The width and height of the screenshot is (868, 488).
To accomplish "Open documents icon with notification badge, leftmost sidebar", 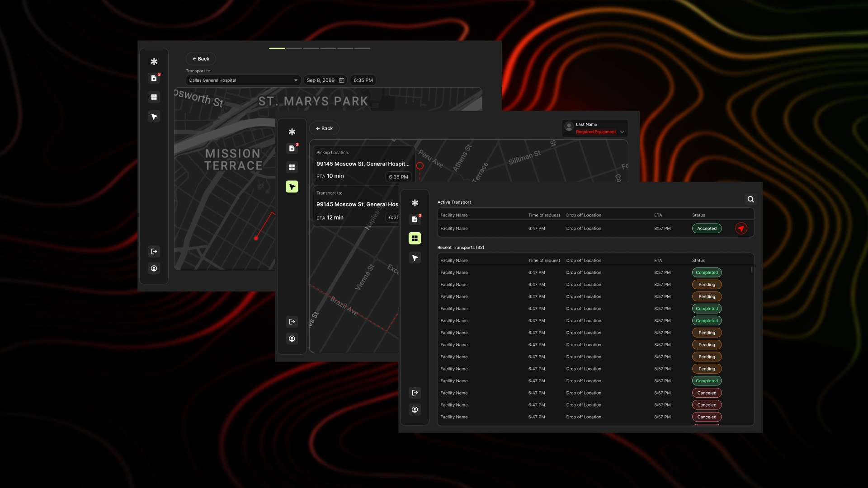I will (x=154, y=78).
